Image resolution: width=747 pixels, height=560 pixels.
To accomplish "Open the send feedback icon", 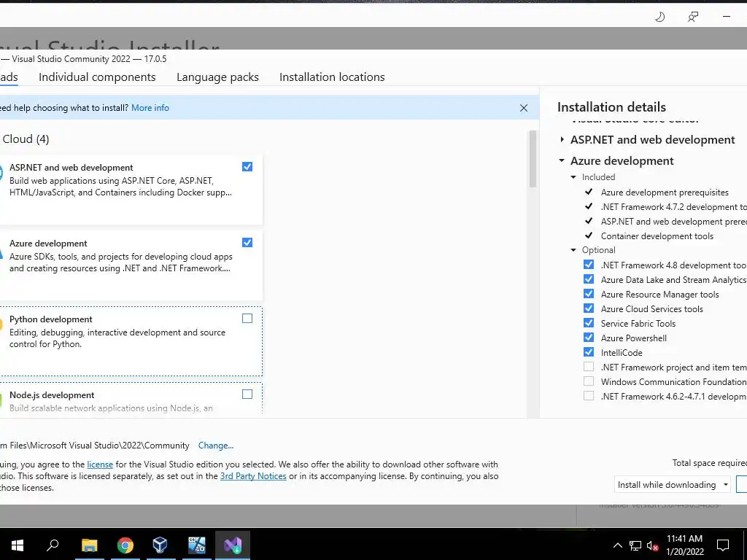I will (693, 17).
